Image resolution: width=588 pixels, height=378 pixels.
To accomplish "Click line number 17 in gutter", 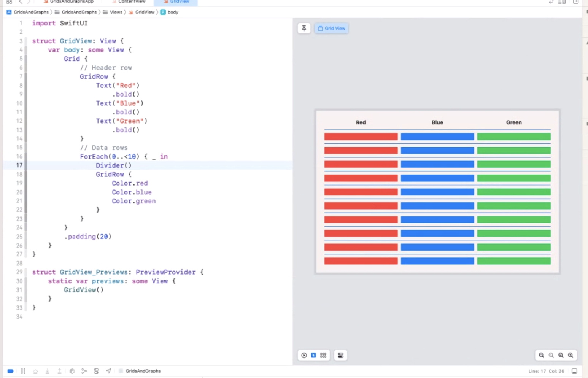I will 19,165.
